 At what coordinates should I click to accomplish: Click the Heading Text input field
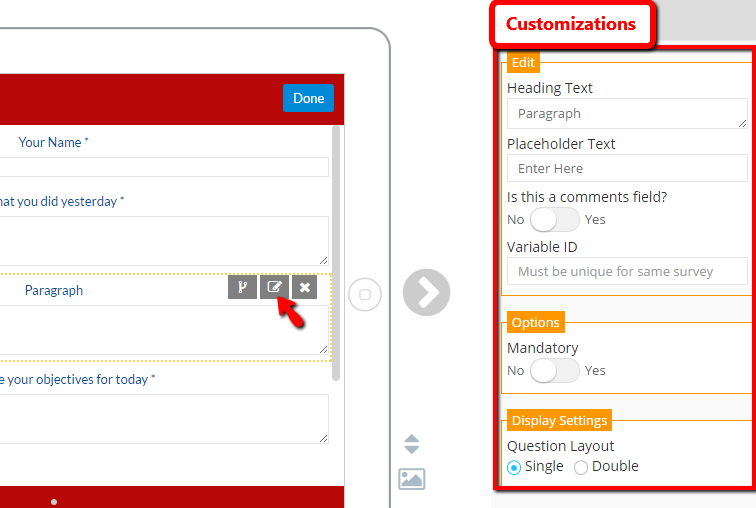[627, 114]
